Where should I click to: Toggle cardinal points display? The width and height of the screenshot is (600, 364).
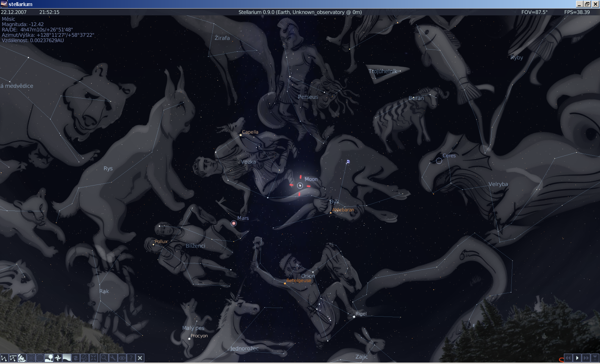[x=58, y=358]
